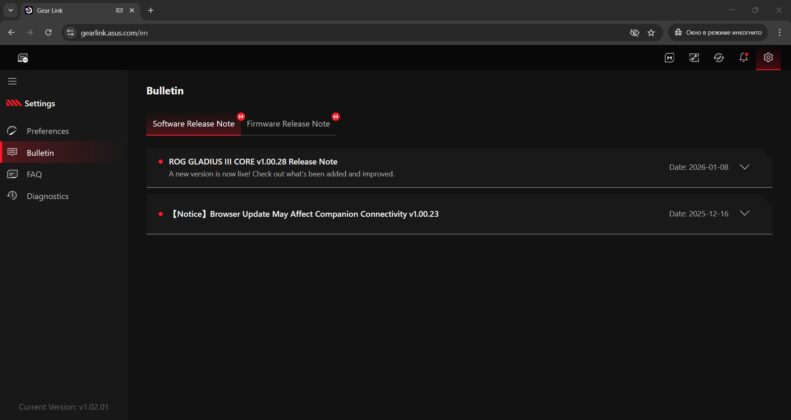791x420 pixels.
Task: Select the Diagnostics icon in the sidebar
Action: pyautogui.click(x=12, y=196)
